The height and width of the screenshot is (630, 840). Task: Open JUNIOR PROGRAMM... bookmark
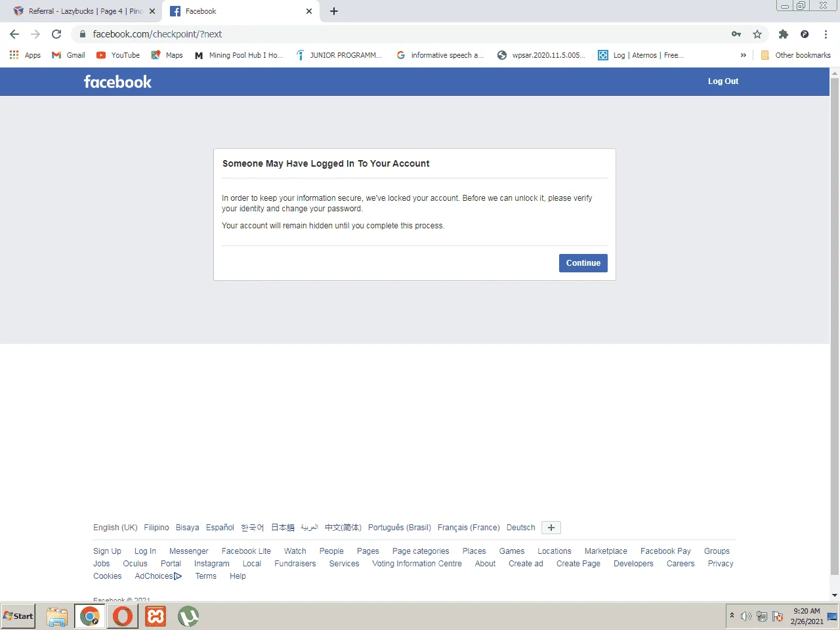(x=339, y=55)
